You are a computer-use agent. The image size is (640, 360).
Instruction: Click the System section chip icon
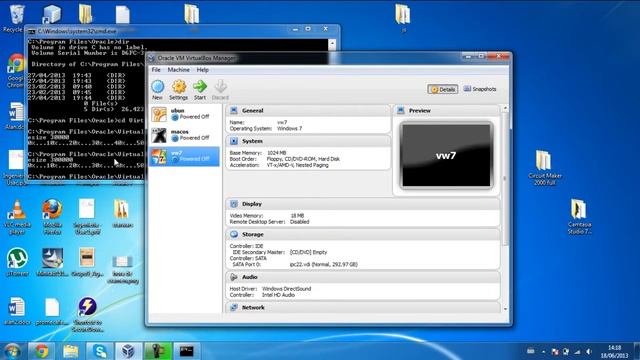click(234, 141)
